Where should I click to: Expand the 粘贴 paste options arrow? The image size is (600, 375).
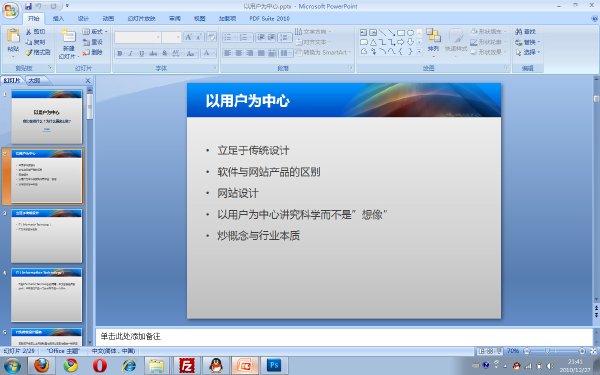(13, 56)
